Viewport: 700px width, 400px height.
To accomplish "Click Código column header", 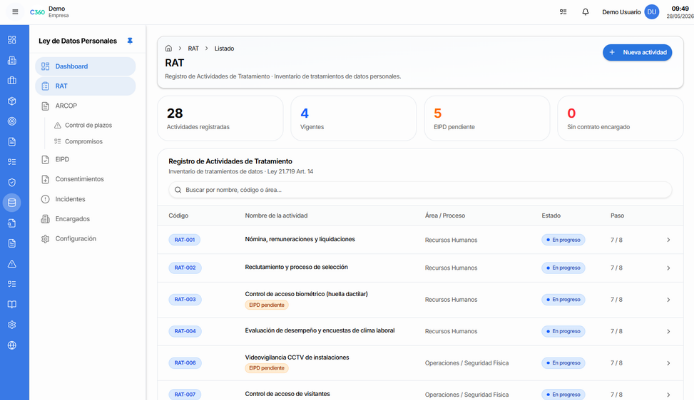I will [178, 216].
